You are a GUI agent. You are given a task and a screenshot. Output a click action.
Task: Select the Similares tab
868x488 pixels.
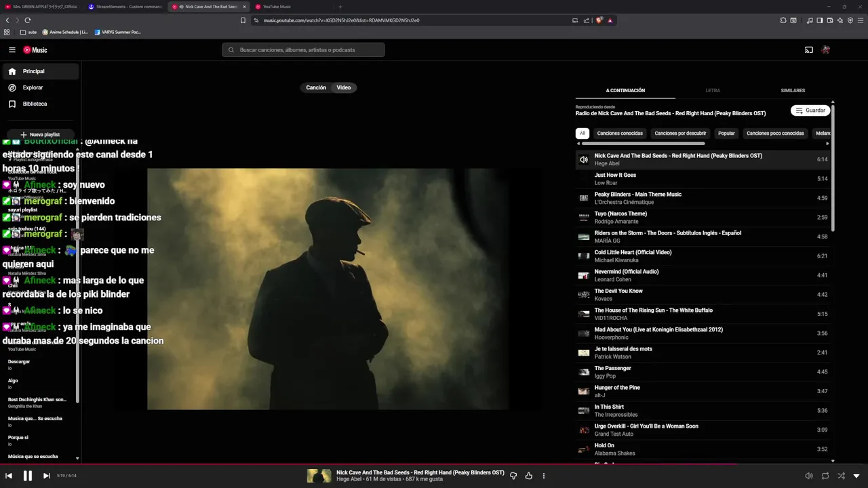(x=793, y=90)
